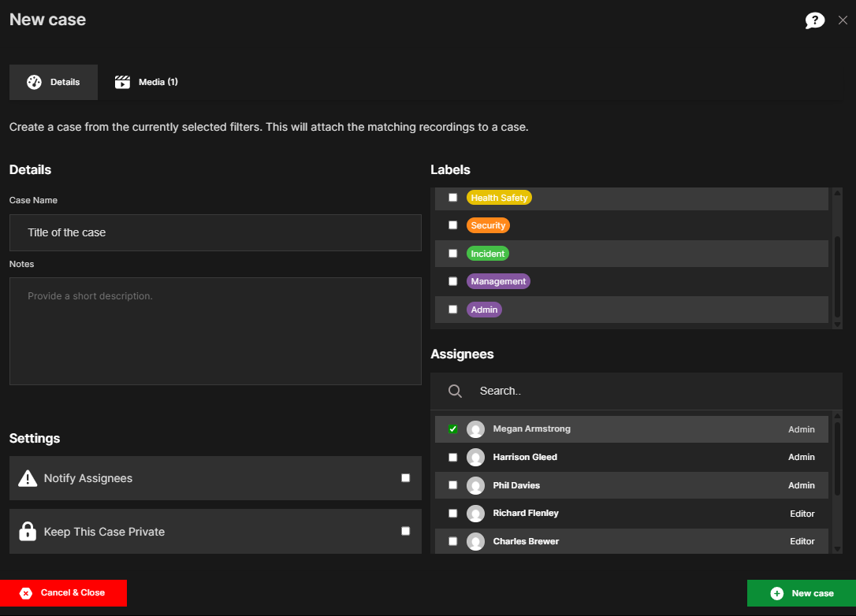Viewport: 856px width, 616px height.
Task: Click Charles Brewer's avatar icon
Action: [475, 541]
